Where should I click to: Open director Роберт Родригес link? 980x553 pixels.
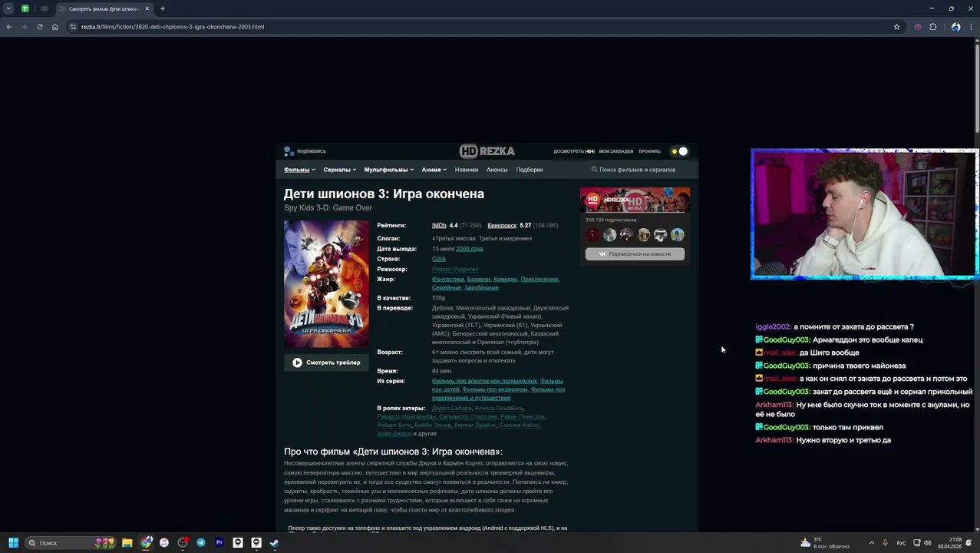(x=455, y=270)
